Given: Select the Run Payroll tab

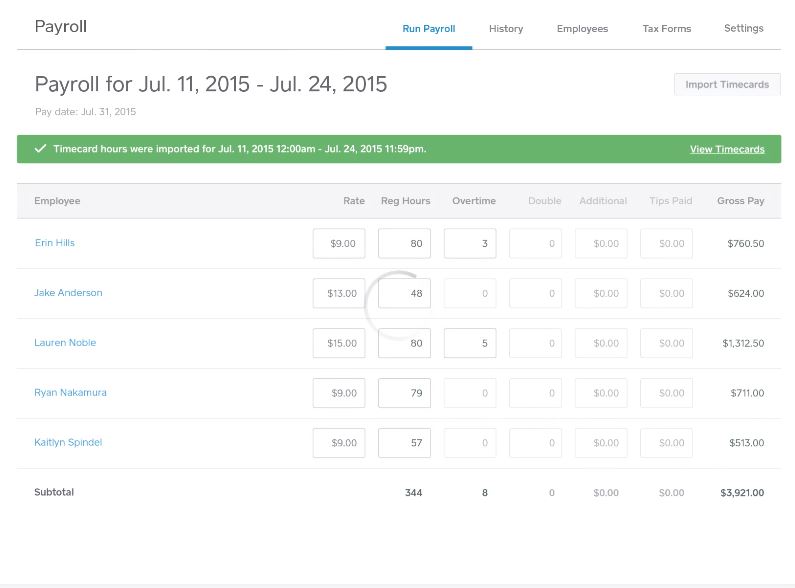Looking at the screenshot, I should pyautogui.click(x=428, y=29).
